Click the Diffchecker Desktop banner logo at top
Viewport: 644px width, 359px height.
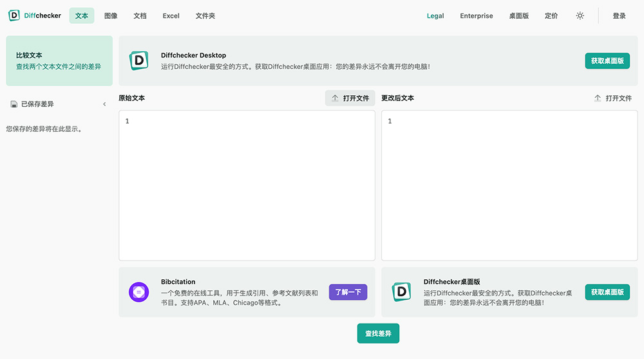pos(139,60)
